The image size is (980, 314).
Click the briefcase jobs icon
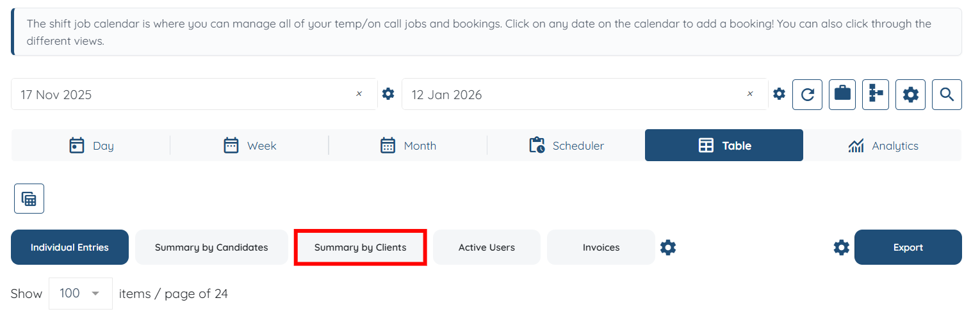(842, 95)
